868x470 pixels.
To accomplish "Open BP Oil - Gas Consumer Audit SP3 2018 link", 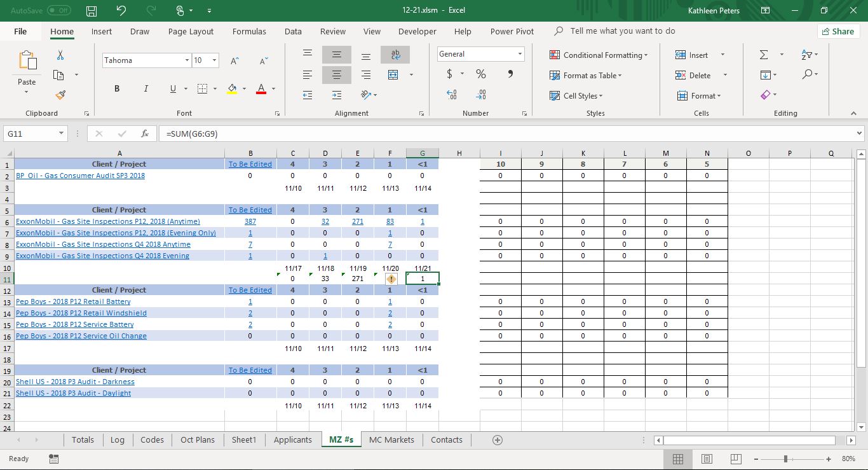I will pyautogui.click(x=80, y=176).
